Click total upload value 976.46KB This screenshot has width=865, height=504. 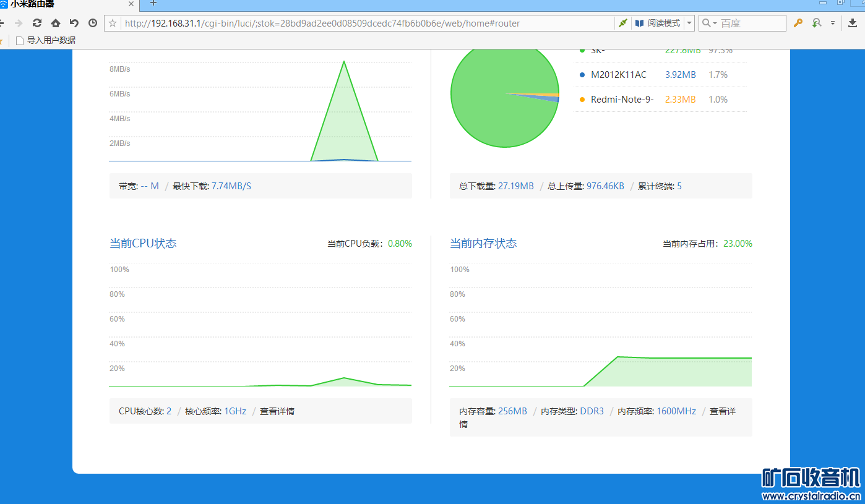coord(605,186)
